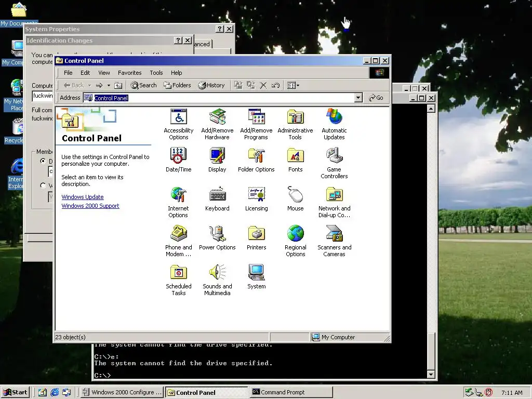532x399 pixels.
Task: Open Phone and Modem Options
Action: point(179,241)
